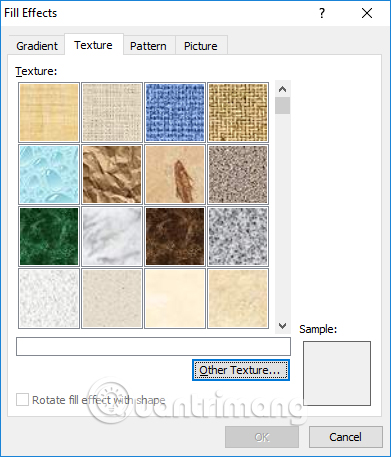Switch to the Gradient tab
The height and width of the screenshot is (457, 391).
(37, 46)
